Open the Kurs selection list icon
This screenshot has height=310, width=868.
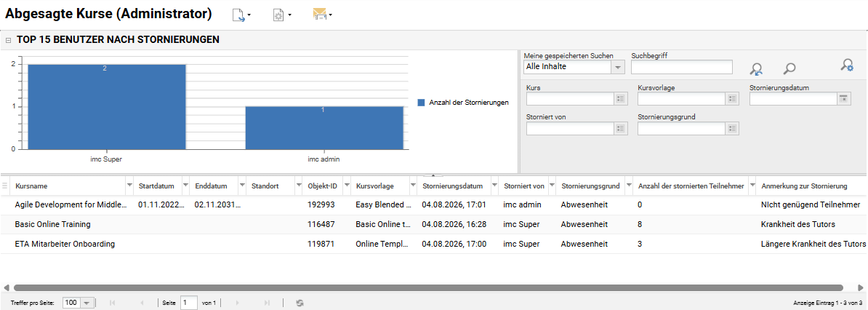(621, 99)
